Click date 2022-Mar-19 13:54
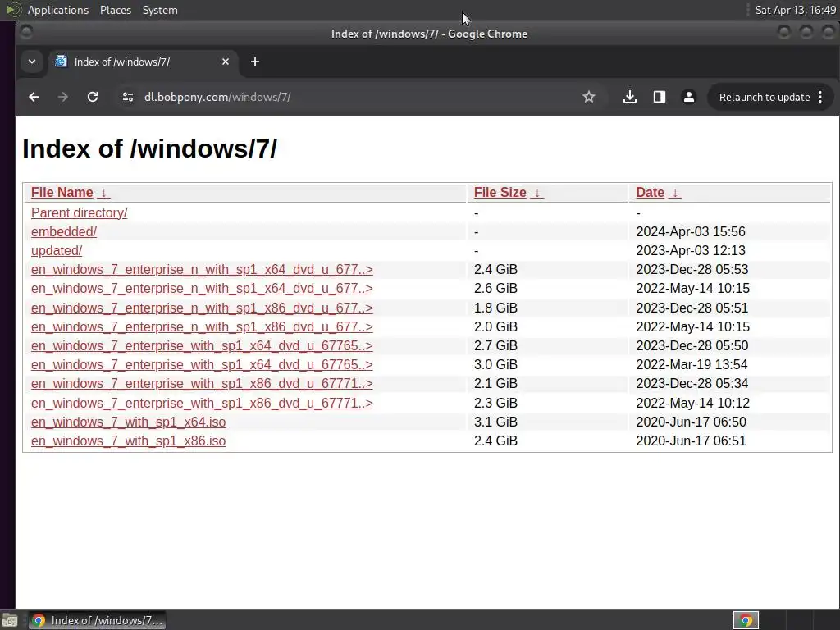 [692, 364]
